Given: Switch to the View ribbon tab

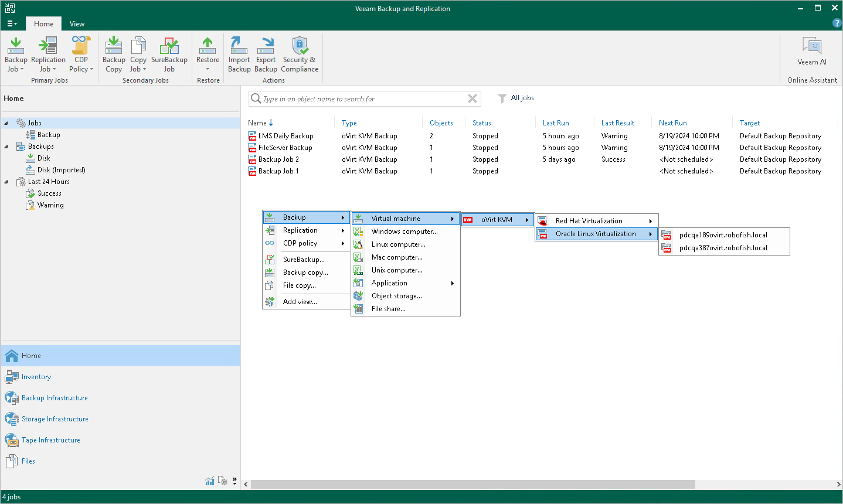Looking at the screenshot, I should (77, 24).
